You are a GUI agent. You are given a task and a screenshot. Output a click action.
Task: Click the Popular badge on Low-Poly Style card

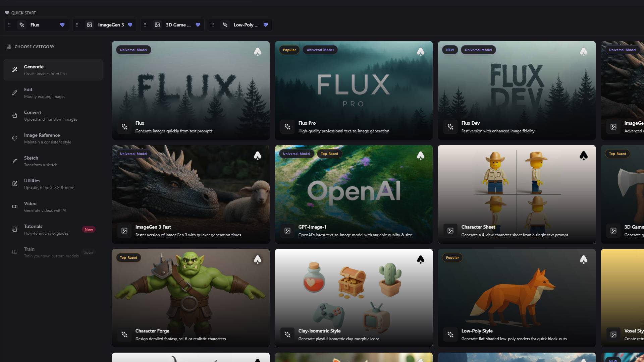coord(452,258)
